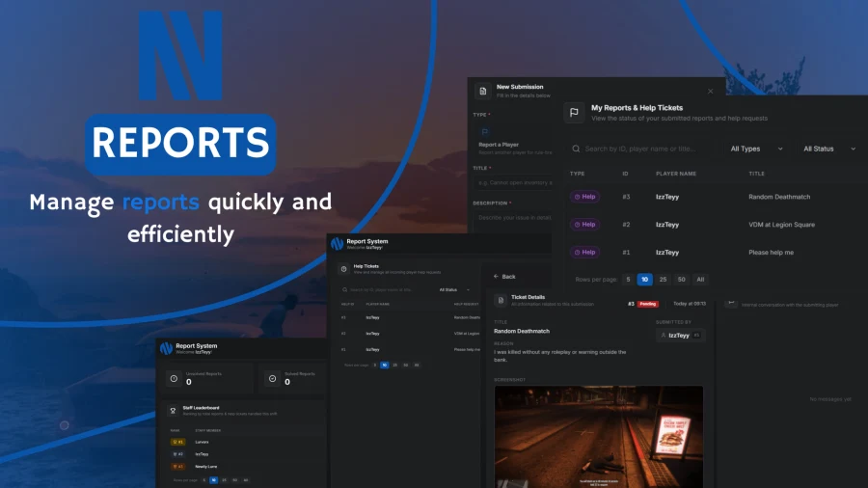Click the search magnifier in Help Tickets panel
The image size is (868, 488).
coord(345,290)
